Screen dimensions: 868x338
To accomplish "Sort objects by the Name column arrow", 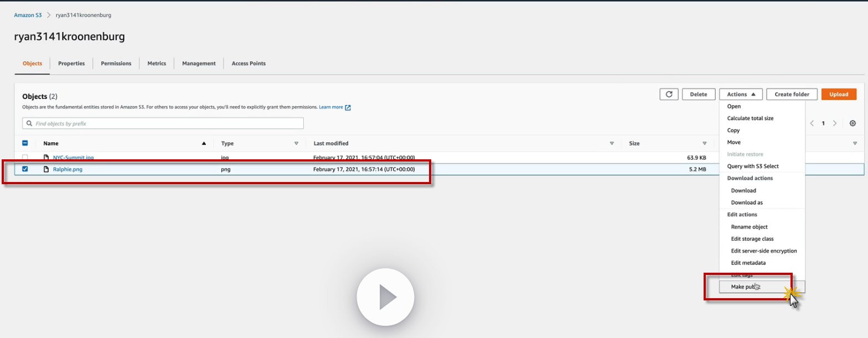I will [x=204, y=143].
